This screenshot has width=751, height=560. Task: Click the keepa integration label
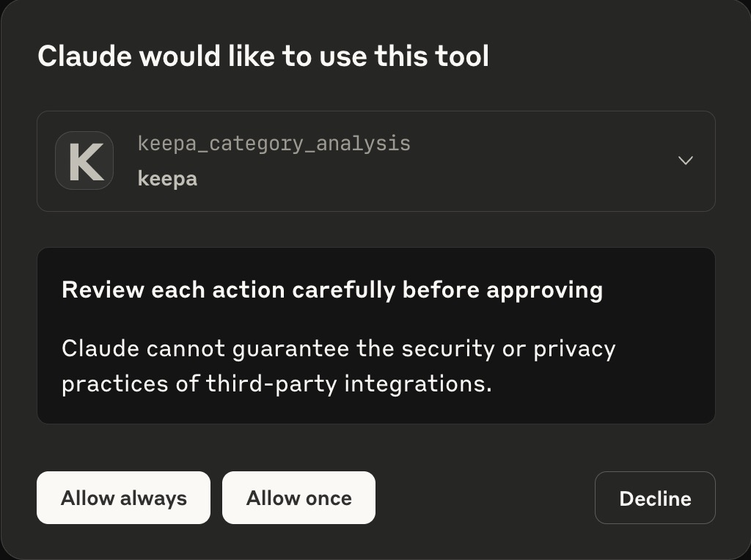pos(167,179)
